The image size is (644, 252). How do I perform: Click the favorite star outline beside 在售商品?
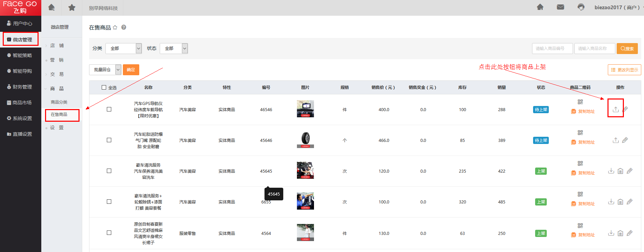tap(115, 27)
